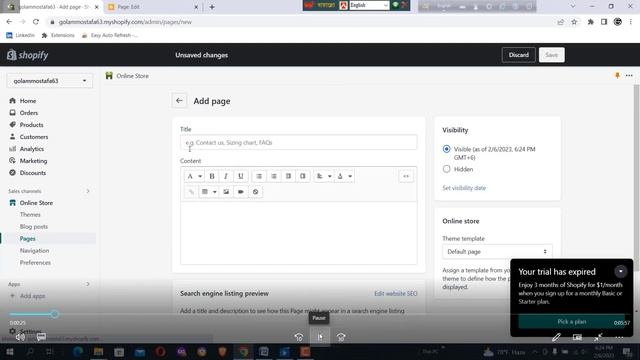640x360 pixels.
Task: Toggle italic formatting in the content editor
Action: pos(226,176)
